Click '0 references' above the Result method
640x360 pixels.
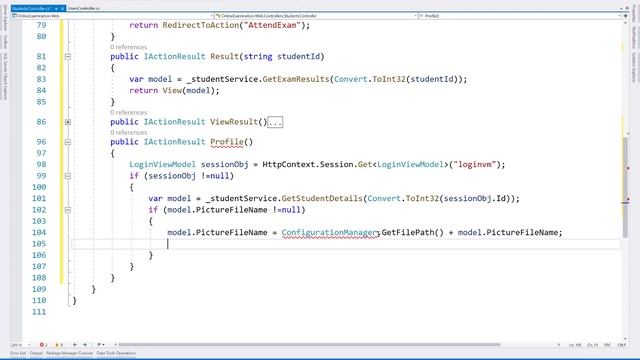(x=128, y=47)
